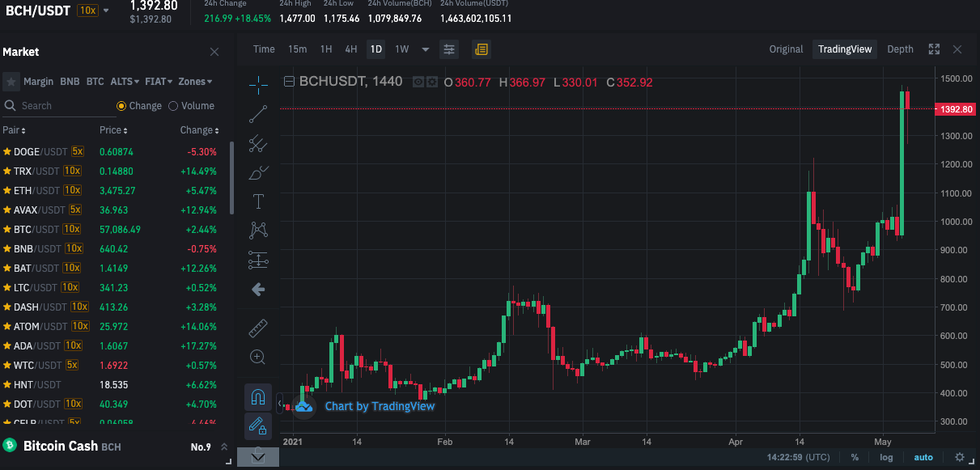
Task: Switch to the Depth chart tab
Action: coord(900,49)
